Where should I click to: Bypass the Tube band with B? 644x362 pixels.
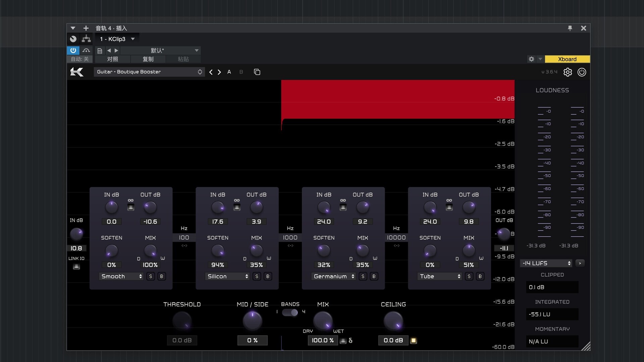click(x=480, y=276)
